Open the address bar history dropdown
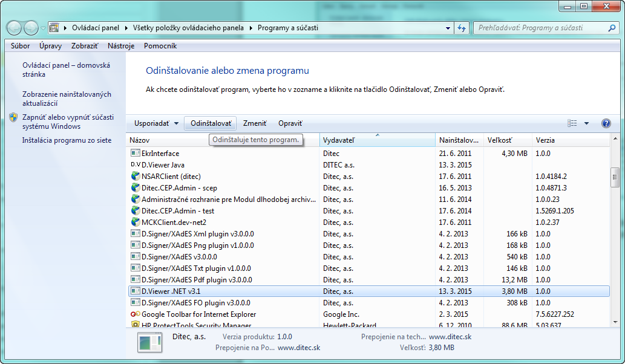Screen dimensions: 625x364 pyautogui.click(x=448, y=28)
